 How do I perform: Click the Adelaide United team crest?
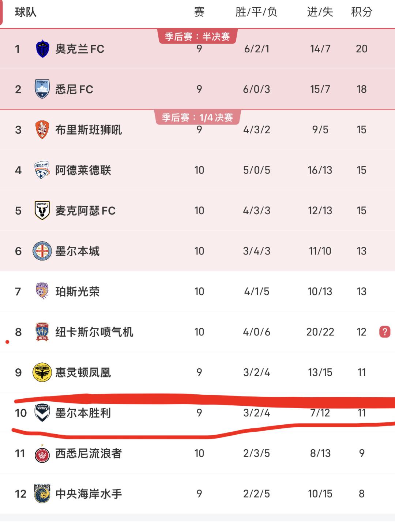click(x=42, y=170)
